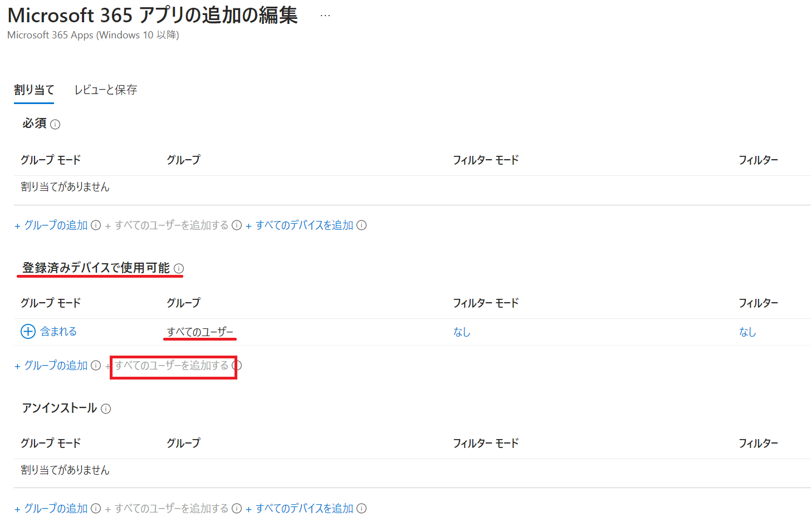Switch to the レビューと保存 tab
The image size is (811, 532).
coord(106,90)
